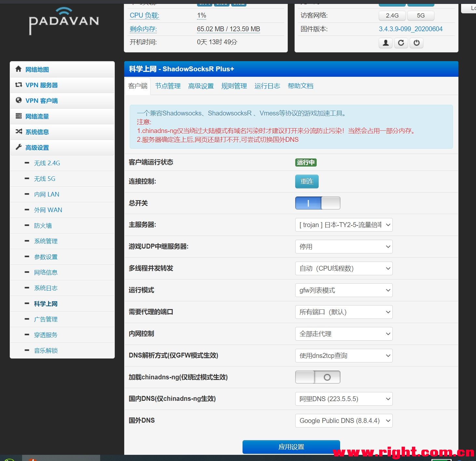Open 网络流量 in the sidebar

pyautogui.click(x=62, y=116)
